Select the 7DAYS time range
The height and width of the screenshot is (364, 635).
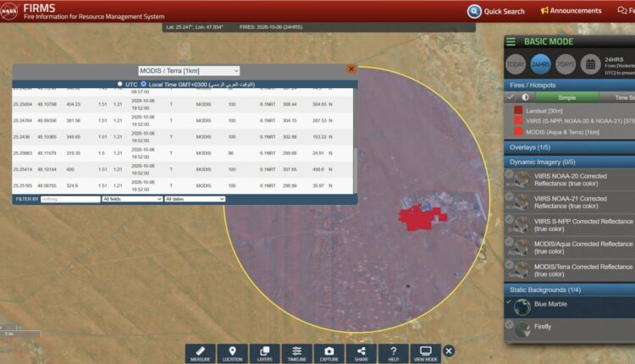click(566, 64)
